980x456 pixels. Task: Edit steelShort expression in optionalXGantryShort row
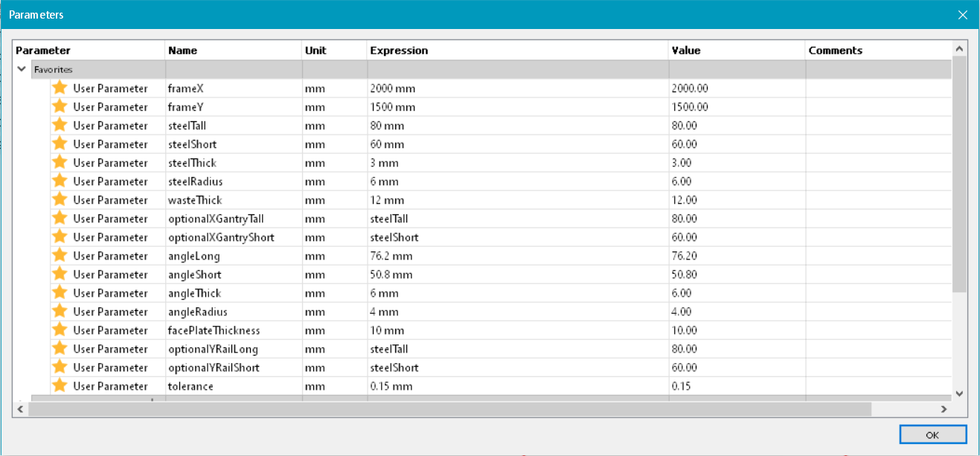pyautogui.click(x=518, y=237)
